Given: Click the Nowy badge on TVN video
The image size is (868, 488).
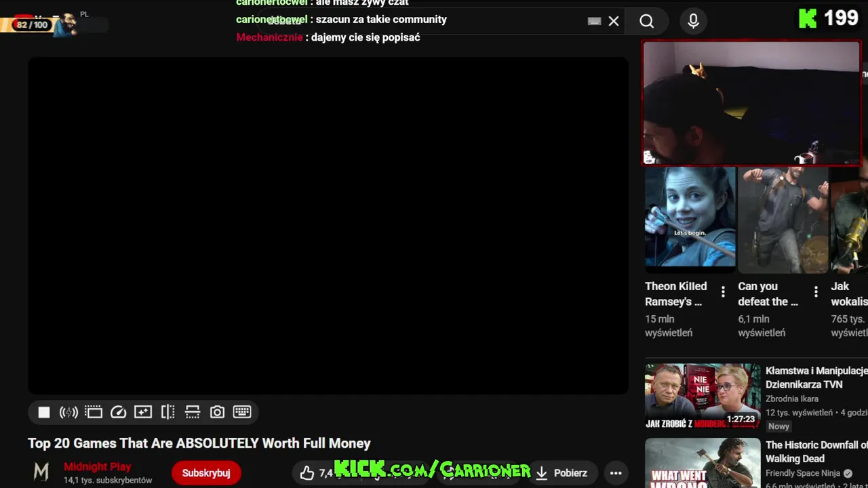Looking at the screenshot, I should 779,426.
